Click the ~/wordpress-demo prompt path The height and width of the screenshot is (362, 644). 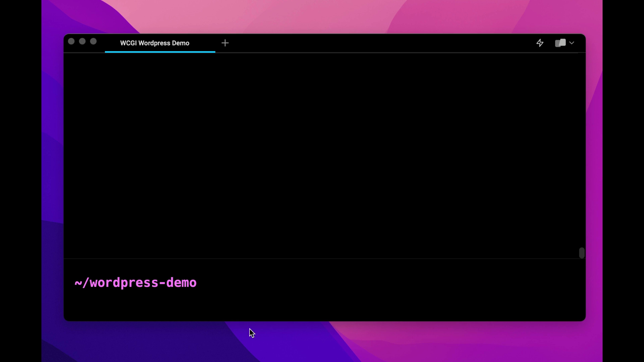pos(136,283)
